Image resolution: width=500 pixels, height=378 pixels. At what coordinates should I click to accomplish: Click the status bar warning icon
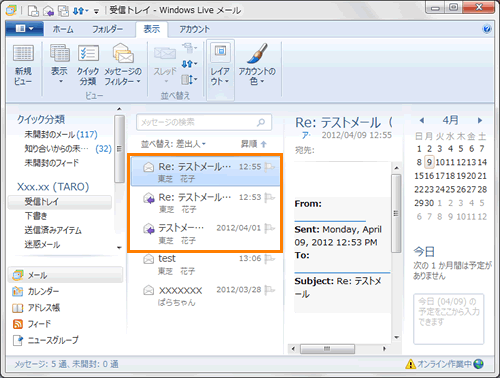[410, 364]
